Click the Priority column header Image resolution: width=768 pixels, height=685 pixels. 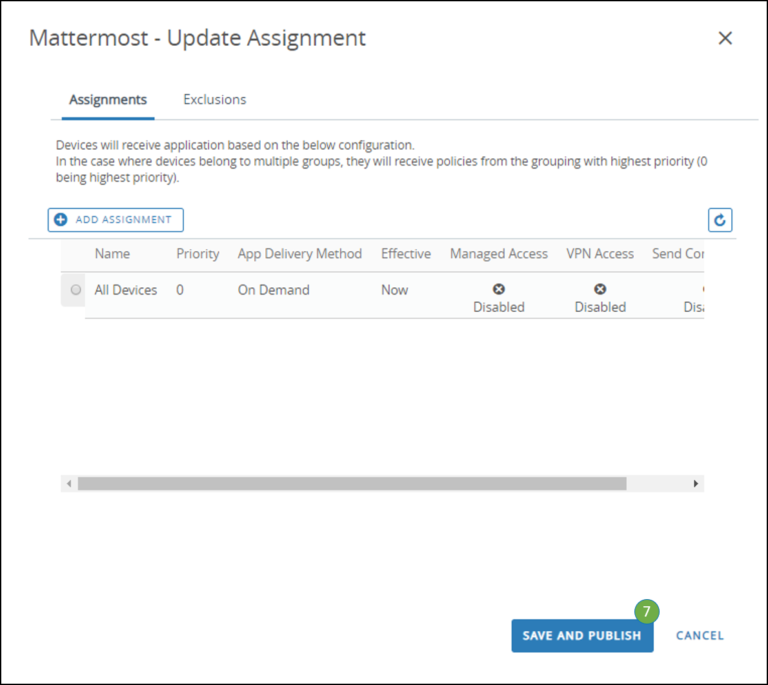pos(197,254)
